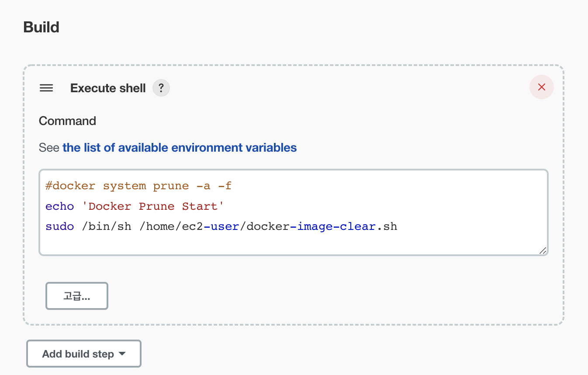Focus the empty last line of Command textarea
Viewport: 588px width, 375px height.
[x=262, y=244]
